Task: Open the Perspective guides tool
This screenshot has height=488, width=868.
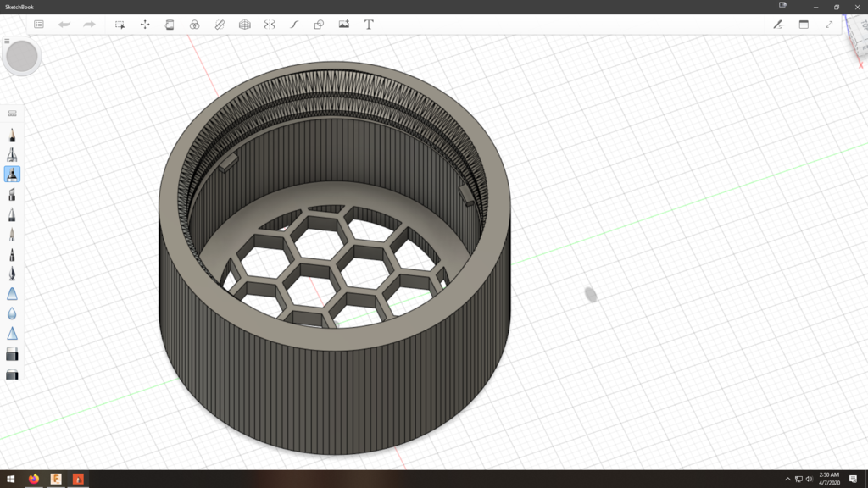Action: [x=244, y=25]
